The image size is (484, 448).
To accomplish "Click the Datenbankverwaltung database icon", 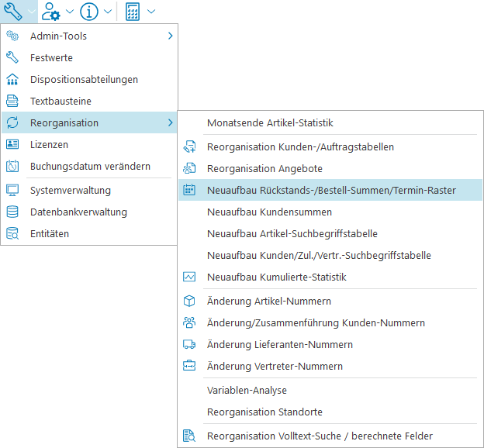I will (12, 212).
